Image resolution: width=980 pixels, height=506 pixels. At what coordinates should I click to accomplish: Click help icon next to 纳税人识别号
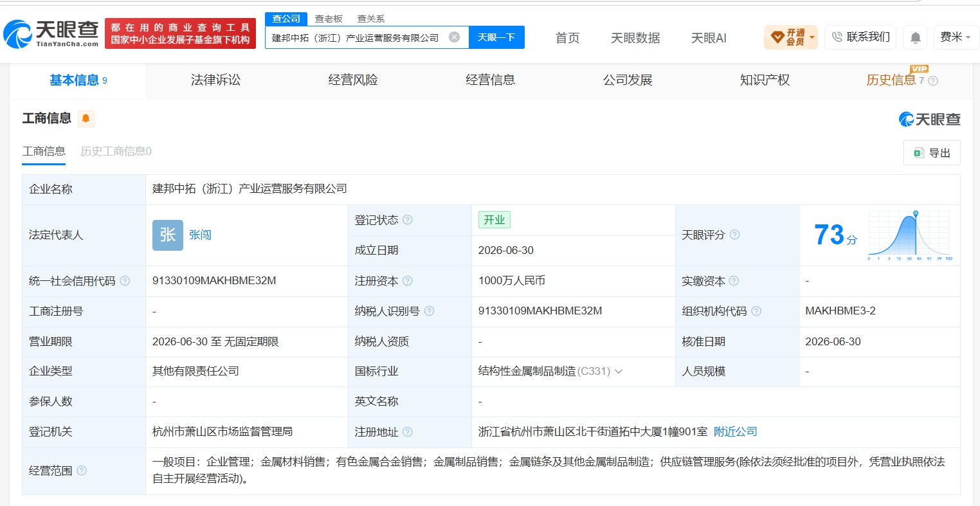(x=429, y=311)
